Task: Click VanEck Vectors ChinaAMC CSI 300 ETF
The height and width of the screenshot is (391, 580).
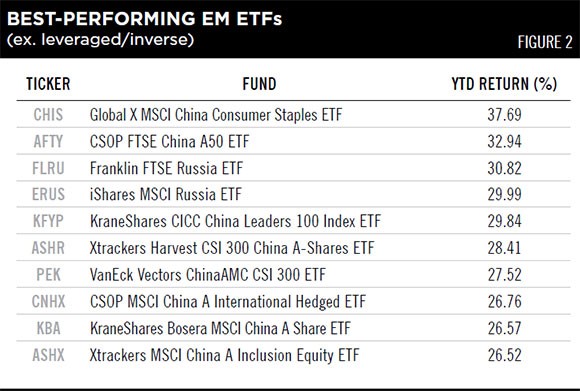Action: pos(208,275)
